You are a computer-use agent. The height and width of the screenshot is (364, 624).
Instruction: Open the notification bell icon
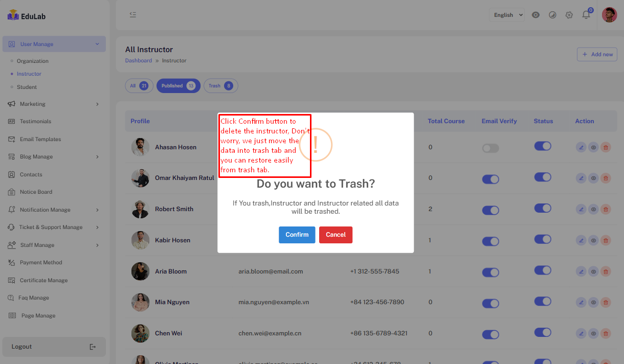[x=586, y=15]
